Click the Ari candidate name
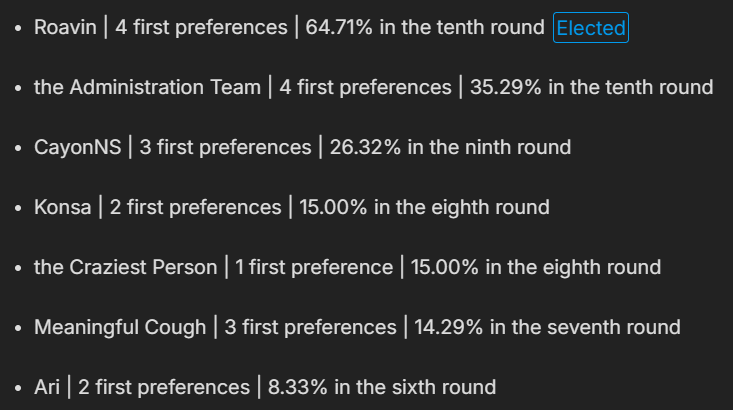The height and width of the screenshot is (410, 733). [47, 388]
